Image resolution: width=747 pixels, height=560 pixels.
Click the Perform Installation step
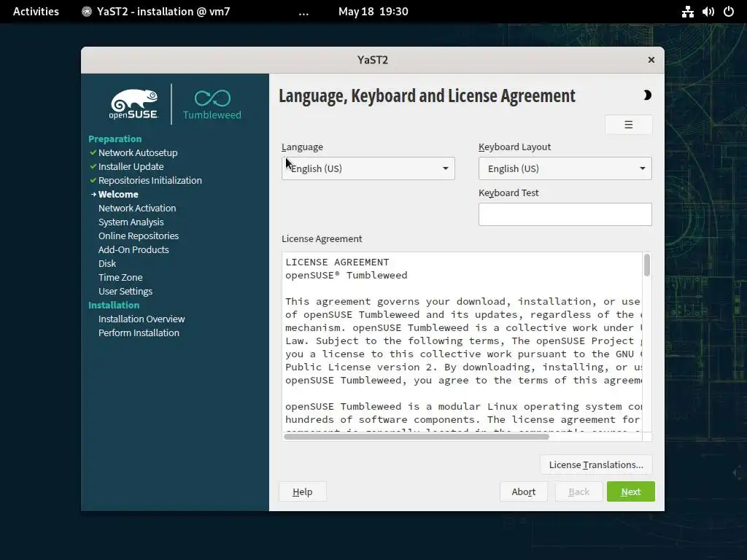pyautogui.click(x=139, y=332)
